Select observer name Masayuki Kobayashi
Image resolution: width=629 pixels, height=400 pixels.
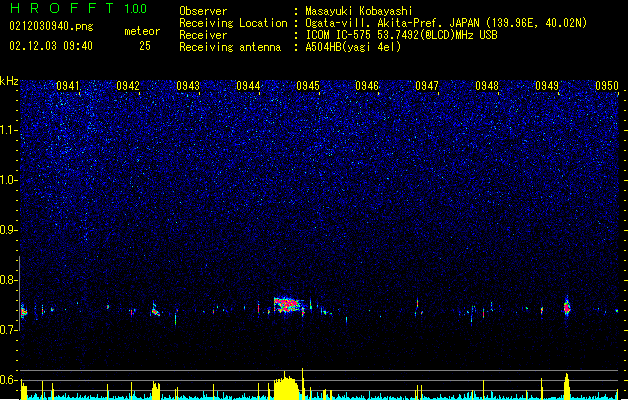coord(359,11)
